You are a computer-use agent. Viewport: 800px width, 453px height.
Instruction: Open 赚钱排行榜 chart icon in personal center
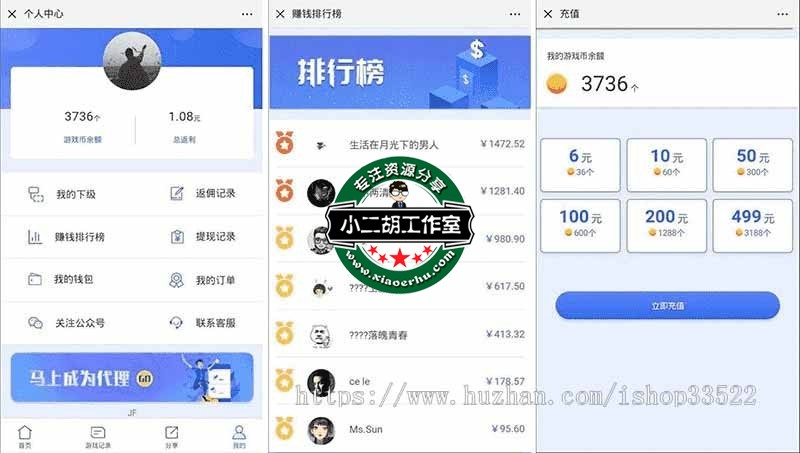pyautogui.click(x=35, y=237)
